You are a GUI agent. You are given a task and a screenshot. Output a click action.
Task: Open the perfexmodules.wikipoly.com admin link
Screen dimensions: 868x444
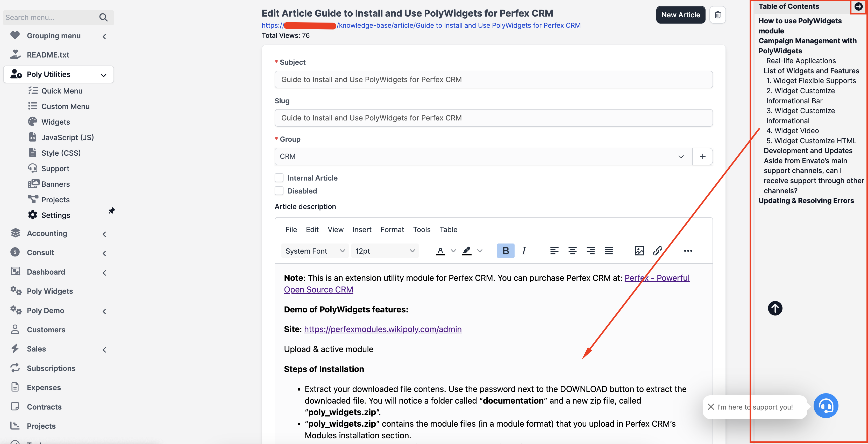382,329
